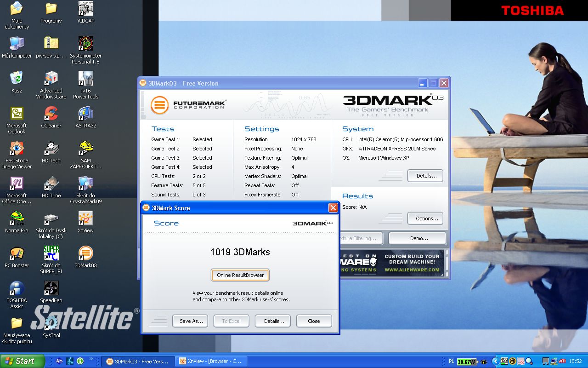Open score Details in 3DMark Score dialog
The height and width of the screenshot is (368, 588).
[273, 321]
